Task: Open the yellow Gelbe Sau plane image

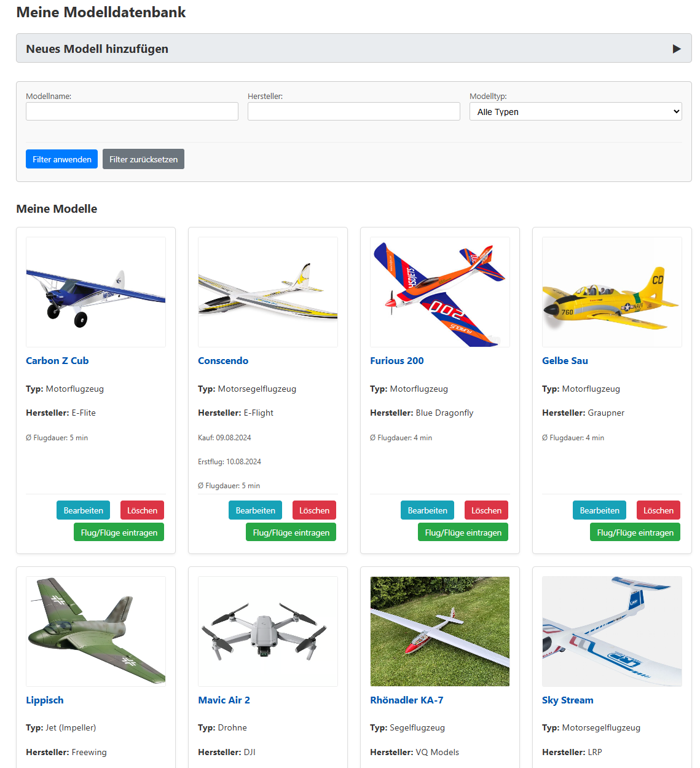Action: [x=612, y=292]
